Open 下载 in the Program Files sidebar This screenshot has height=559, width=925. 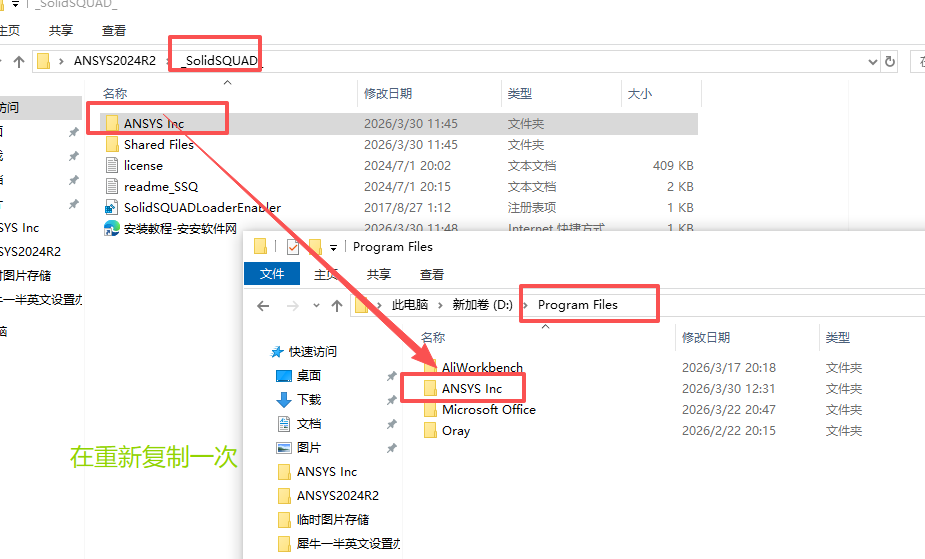coord(299,400)
